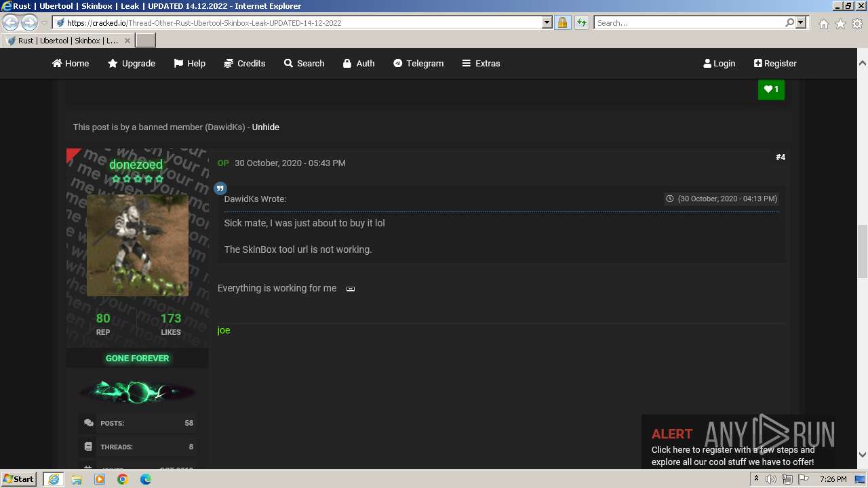Click the search magnifier icon in IE search box
The height and width of the screenshot is (488, 868).
pos(789,22)
